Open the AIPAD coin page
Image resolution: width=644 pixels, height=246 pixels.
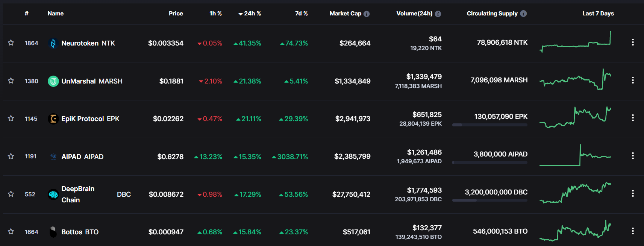pyautogui.click(x=82, y=157)
